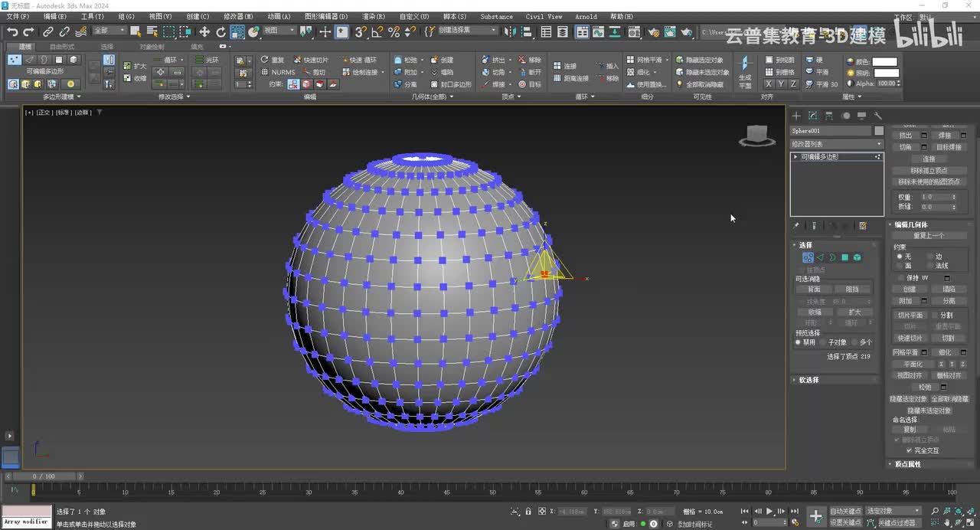The width and height of the screenshot is (980, 530).
Task: Click the white 颜色 vertex color swatch
Action: (x=884, y=62)
